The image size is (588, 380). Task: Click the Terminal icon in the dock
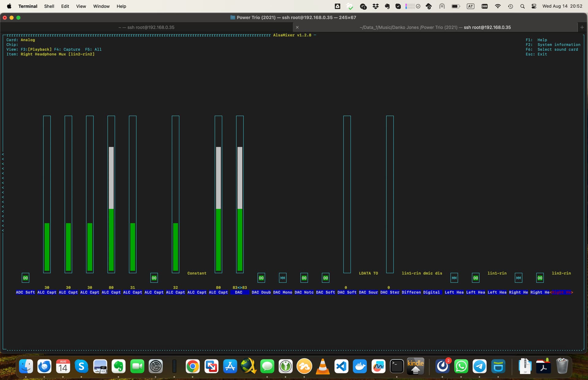pyautogui.click(x=397, y=366)
